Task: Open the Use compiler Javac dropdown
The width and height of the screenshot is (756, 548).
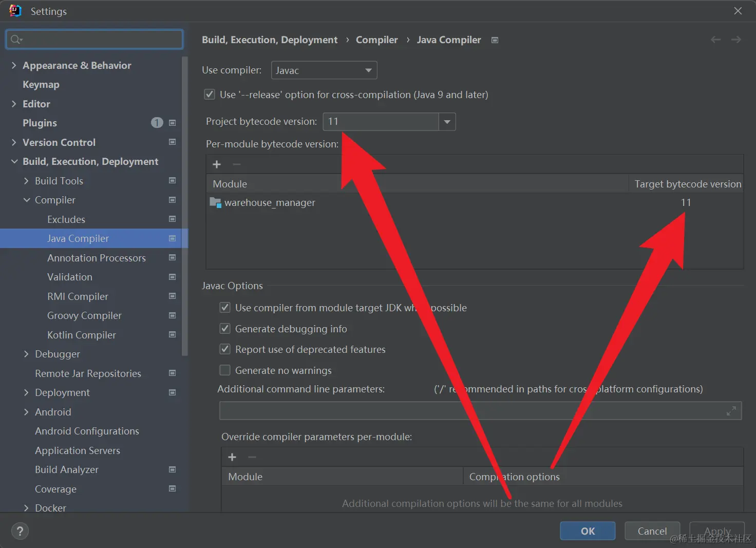Action: [324, 70]
